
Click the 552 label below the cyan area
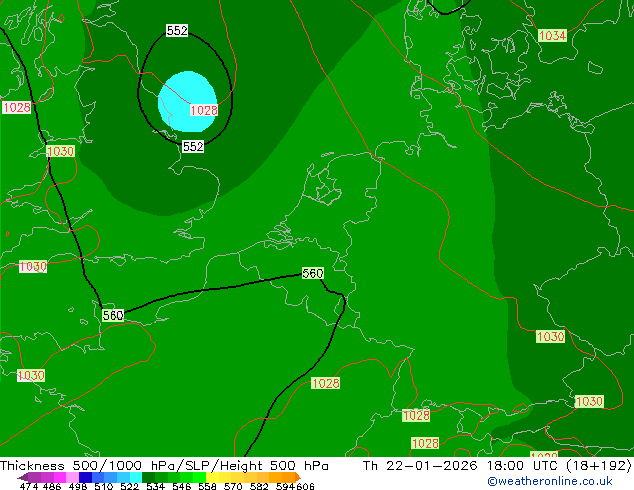(x=193, y=146)
